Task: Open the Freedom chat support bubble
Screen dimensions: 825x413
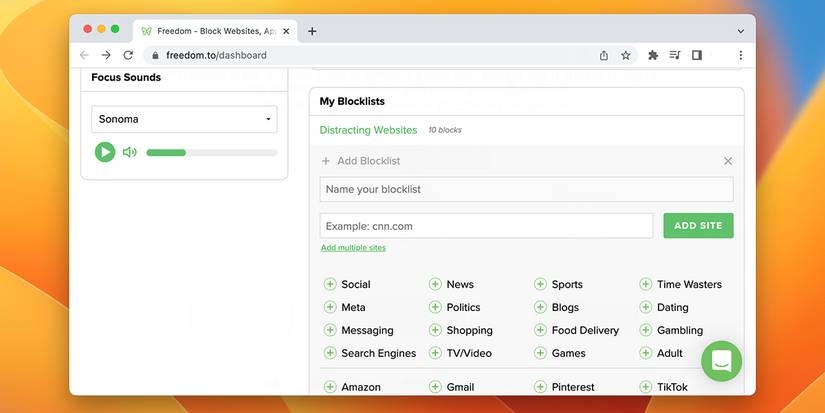Action: pos(721,361)
